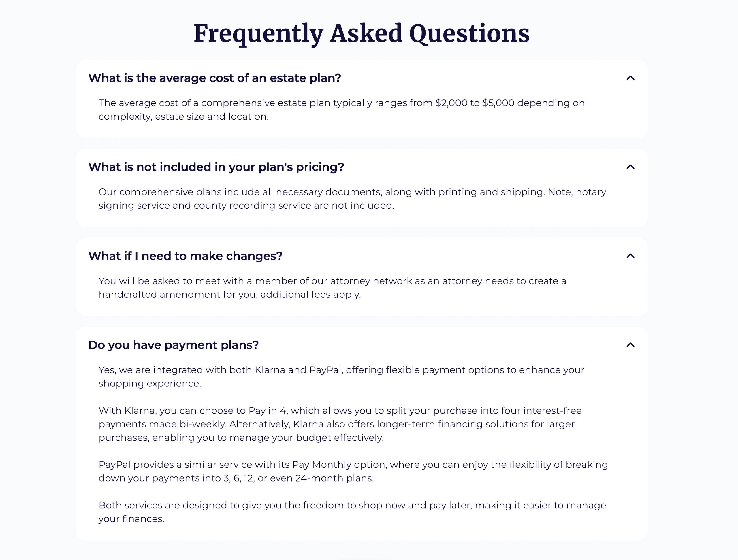Click the 'Frequently Asked Questions' page title
Screen dimensions: 738x560
(x=361, y=33)
